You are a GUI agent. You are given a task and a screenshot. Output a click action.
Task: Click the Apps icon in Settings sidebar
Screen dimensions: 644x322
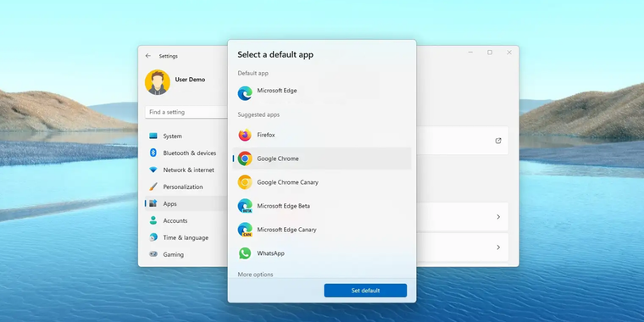[153, 203]
